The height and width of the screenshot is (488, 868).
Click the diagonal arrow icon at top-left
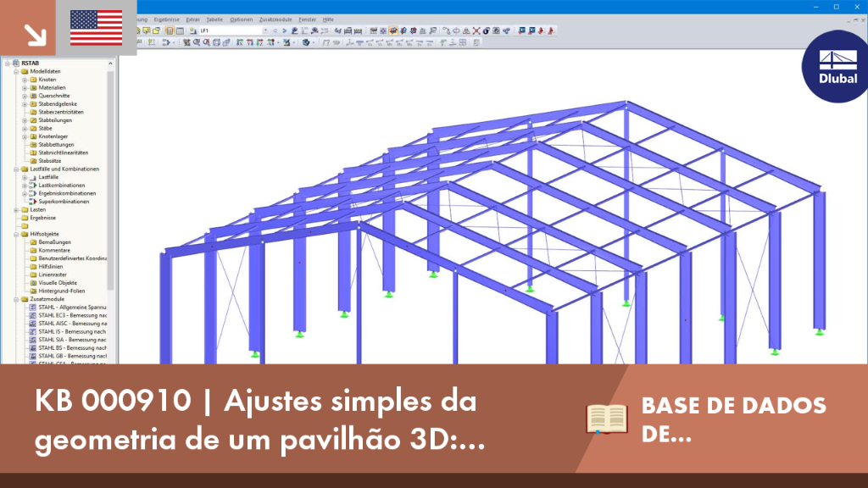[x=36, y=35]
